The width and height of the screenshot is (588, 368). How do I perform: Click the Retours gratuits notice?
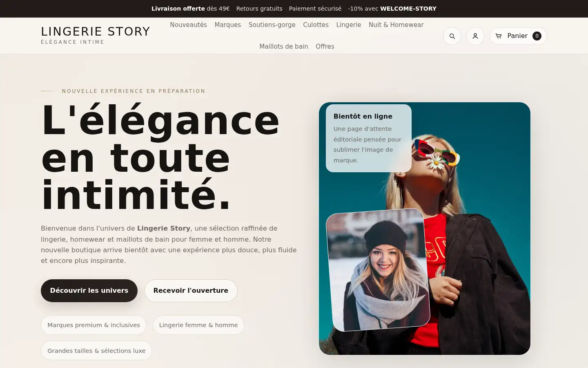259,9
